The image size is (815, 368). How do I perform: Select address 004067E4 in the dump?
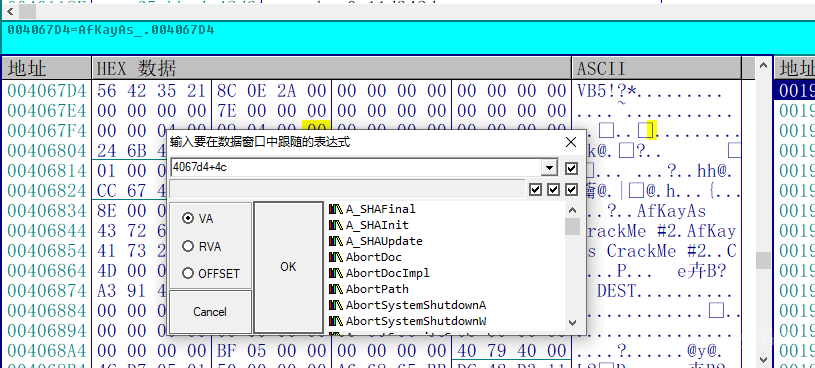(47, 111)
